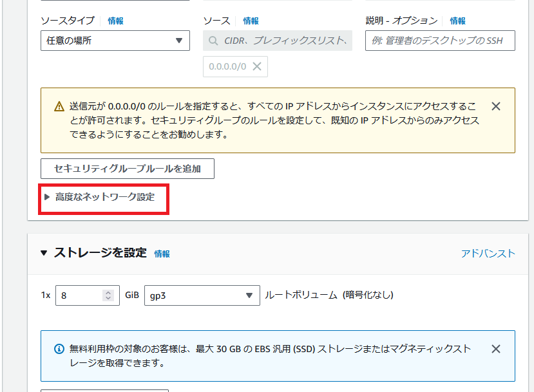This screenshot has width=534, height=392.
Task: Collapse the ストレージを設定 section
Action: click(44, 253)
